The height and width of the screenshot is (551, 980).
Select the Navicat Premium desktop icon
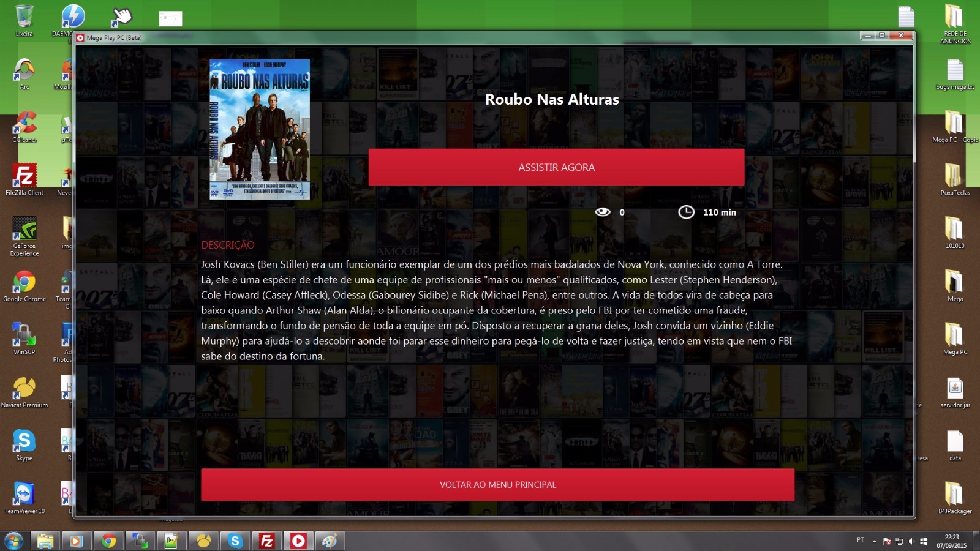[24, 392]
